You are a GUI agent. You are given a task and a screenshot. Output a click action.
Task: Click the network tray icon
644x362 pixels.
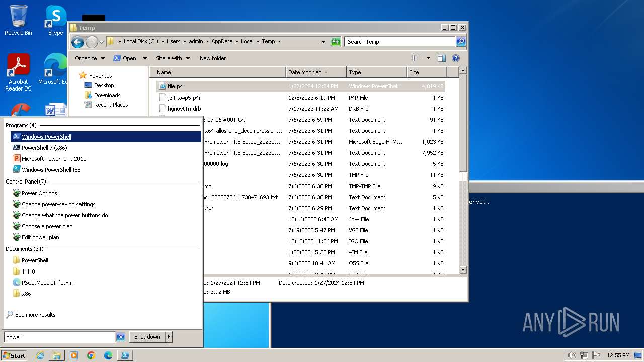584,355
